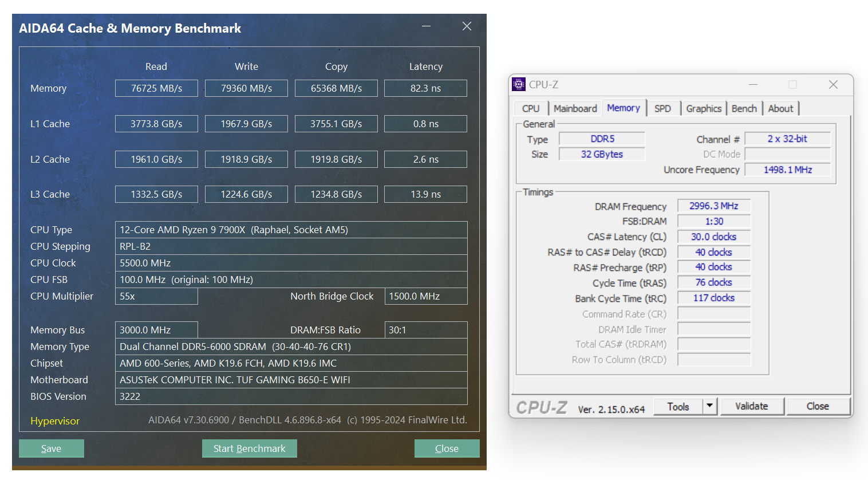Switch to the CPU tab
Screen dimensions: 868x480
(x=530, y=108)
